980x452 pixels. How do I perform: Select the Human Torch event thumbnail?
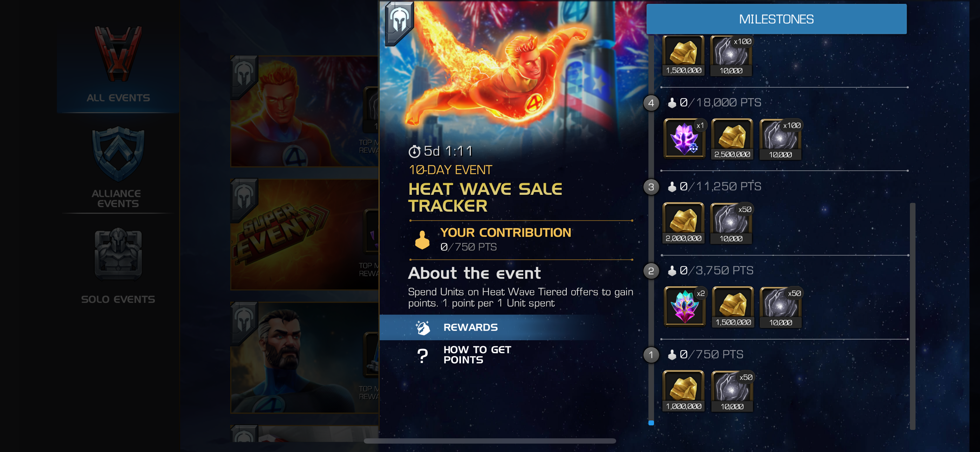click(x=305, y=111)
